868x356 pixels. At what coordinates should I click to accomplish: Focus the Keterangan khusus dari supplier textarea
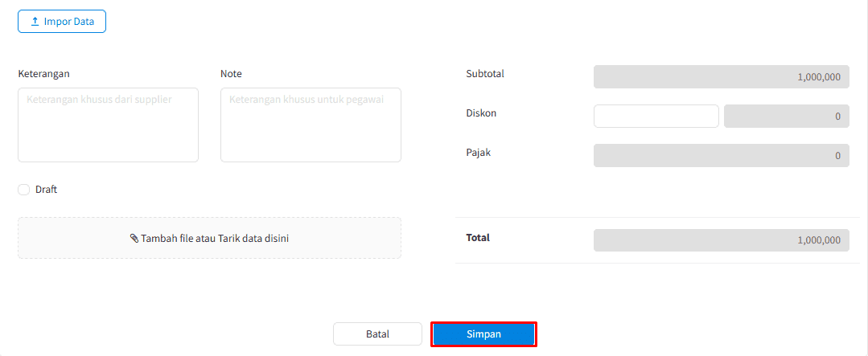coord(108,125)
